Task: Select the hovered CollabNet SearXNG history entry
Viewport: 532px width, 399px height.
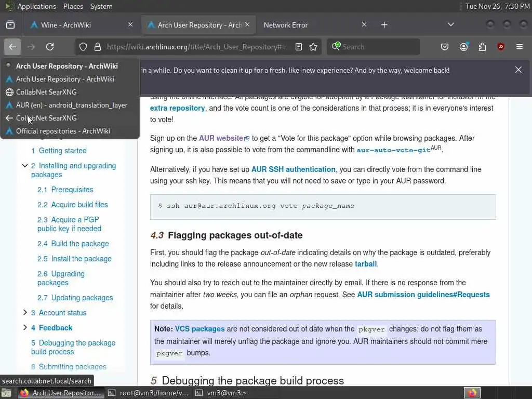Action: tap(70, 118)
